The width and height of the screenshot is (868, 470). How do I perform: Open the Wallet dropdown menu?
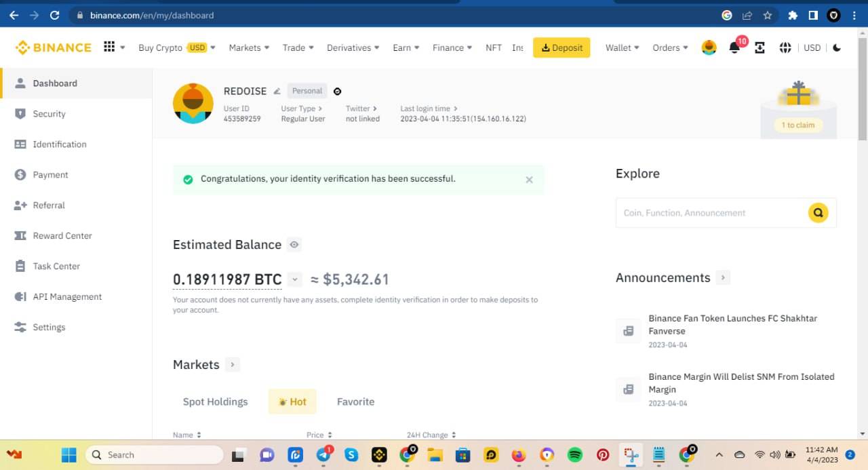[x=622, y=47]
